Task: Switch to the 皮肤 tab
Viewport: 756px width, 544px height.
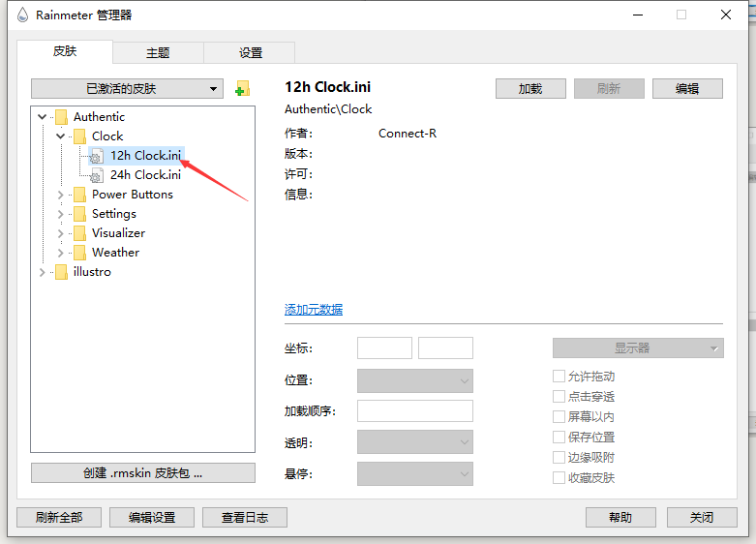Action: pyautogui.click(x=65, y=51)
